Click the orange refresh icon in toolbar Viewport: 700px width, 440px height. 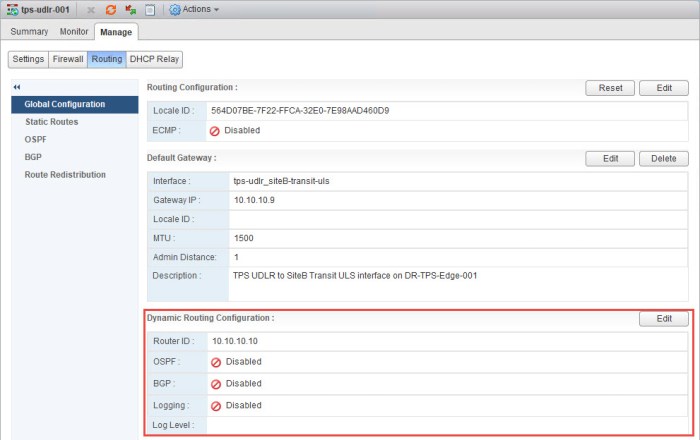click(111, 9)
